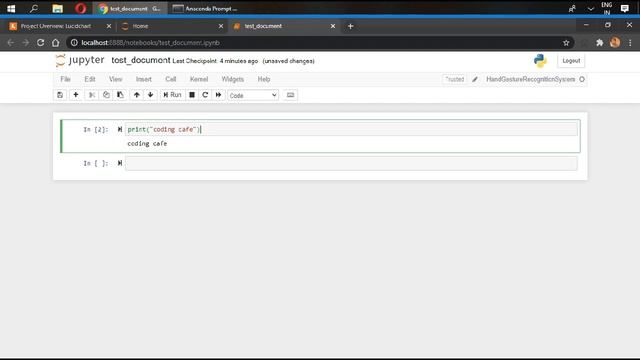640x360 pixels.
Task: Show hidden system tray icons chevron
Action: click(x=591, y=8)
